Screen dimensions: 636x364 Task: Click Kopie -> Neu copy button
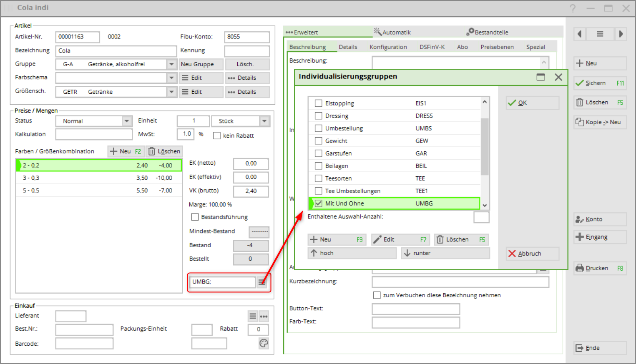click(x=600, y=122)
